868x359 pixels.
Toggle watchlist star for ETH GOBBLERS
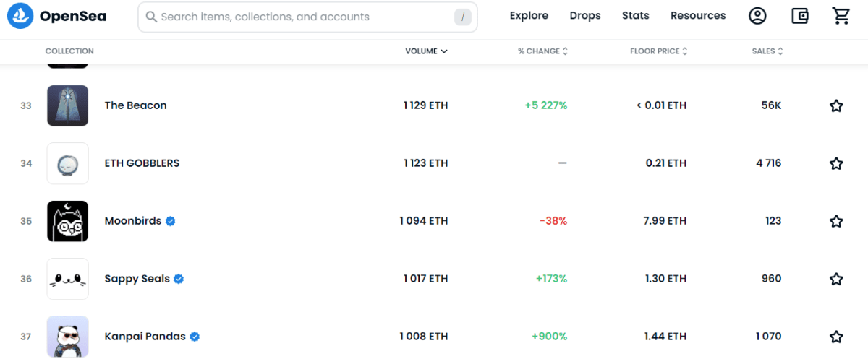(836, 164)
